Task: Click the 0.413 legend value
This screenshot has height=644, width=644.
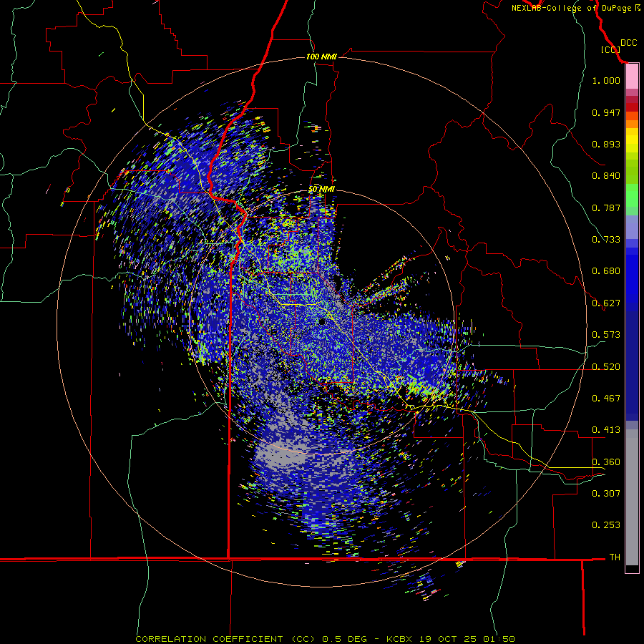Action: pyautogui.click(x=606, y=430)
